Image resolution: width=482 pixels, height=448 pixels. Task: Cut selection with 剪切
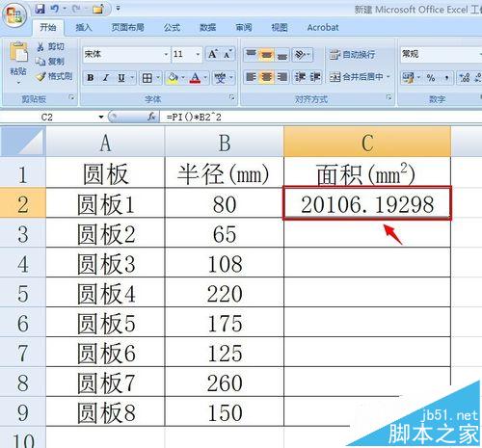[50, 47]
